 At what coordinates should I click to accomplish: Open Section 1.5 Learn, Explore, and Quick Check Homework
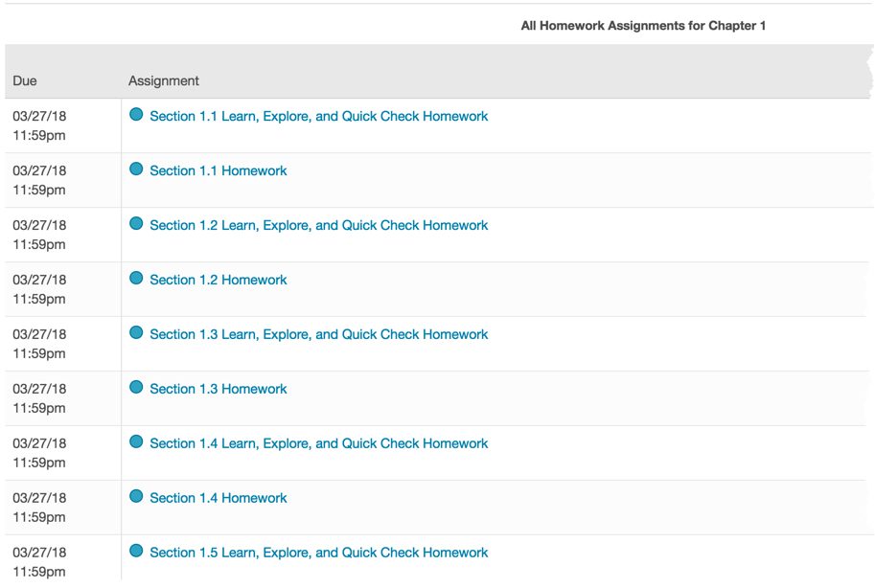coord(318,551)
